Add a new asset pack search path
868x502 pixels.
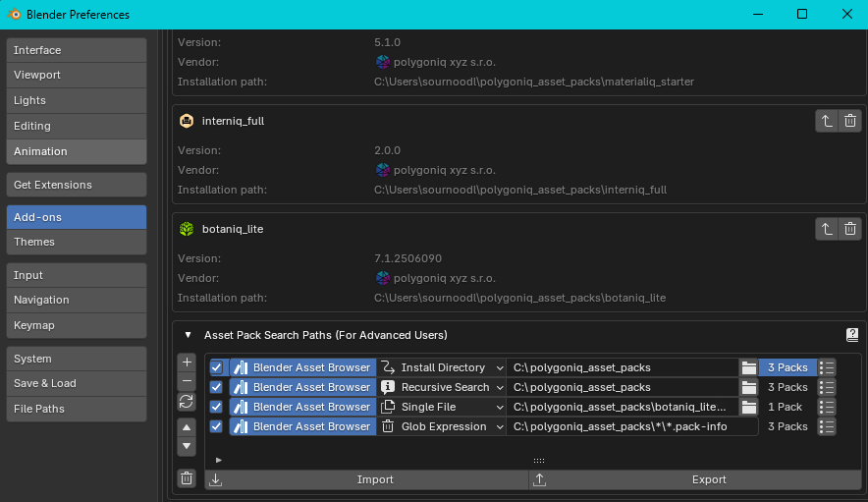tap(187, 363)
